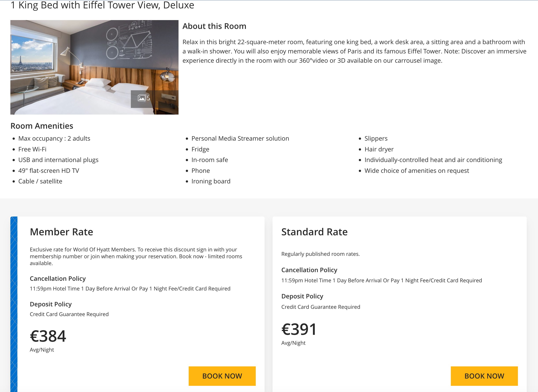Click the €391 Standard Rate price
Image resolution: width=538 pixels, height=392 pixels.
tap(299, 329)
